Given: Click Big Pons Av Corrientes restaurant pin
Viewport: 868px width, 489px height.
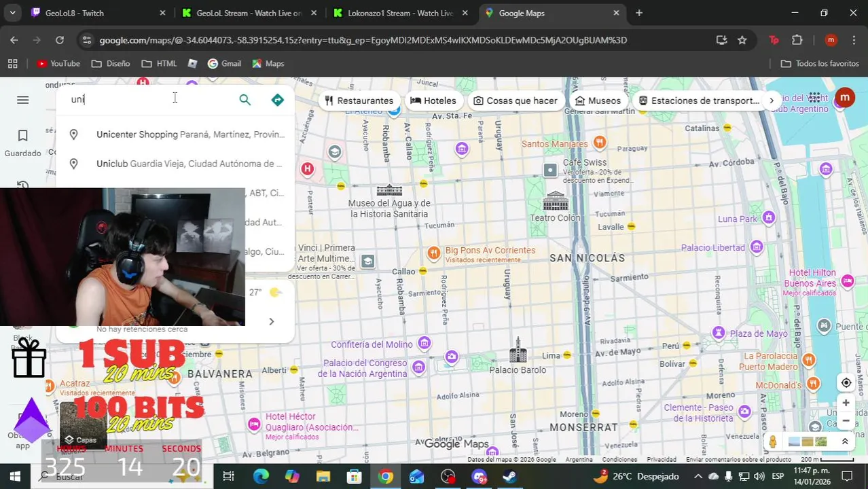Looking at the screenshot, I should [433, 253].
